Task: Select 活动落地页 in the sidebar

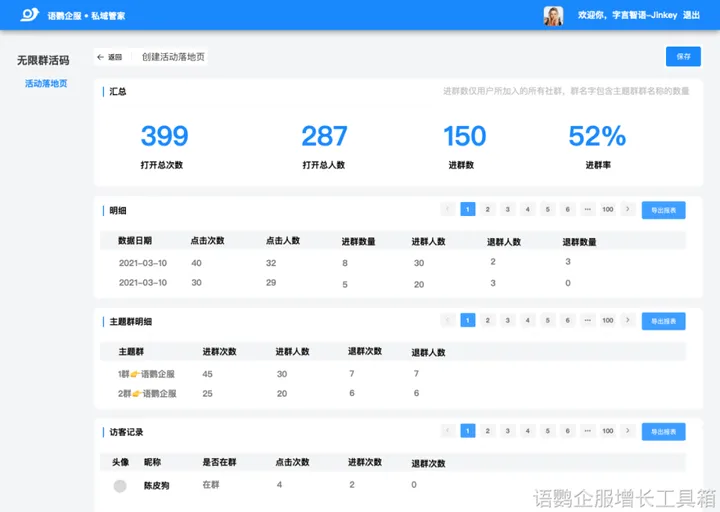Action: pyautogui.click(x=46, y=83)
